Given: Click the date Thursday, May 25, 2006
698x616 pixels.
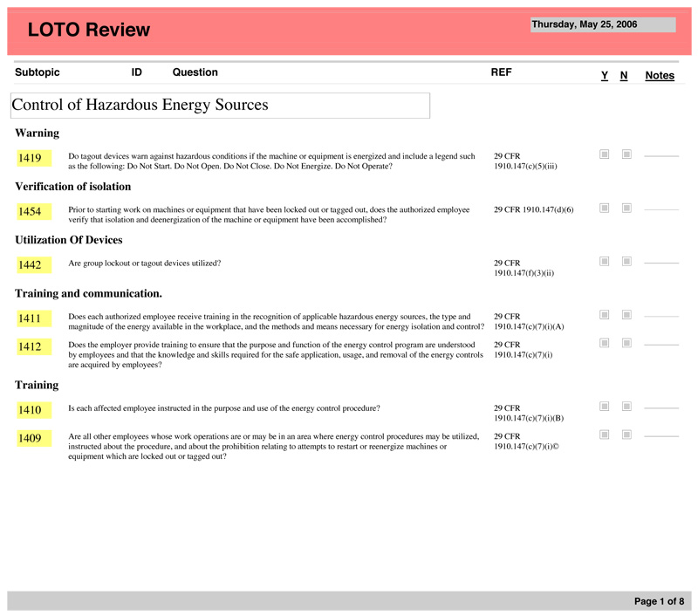Looking at the screenshot, I should 603,24.
